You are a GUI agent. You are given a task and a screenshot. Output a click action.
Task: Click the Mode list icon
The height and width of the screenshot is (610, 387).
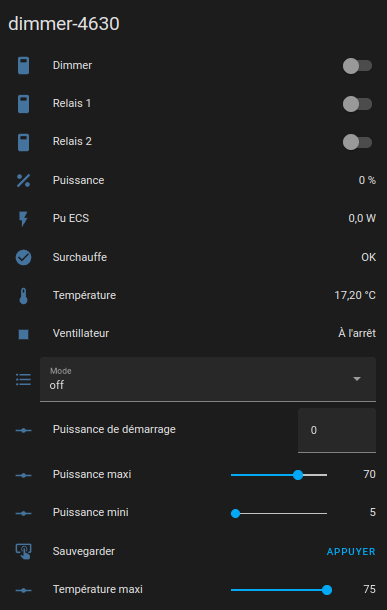[x=23, y=379]
